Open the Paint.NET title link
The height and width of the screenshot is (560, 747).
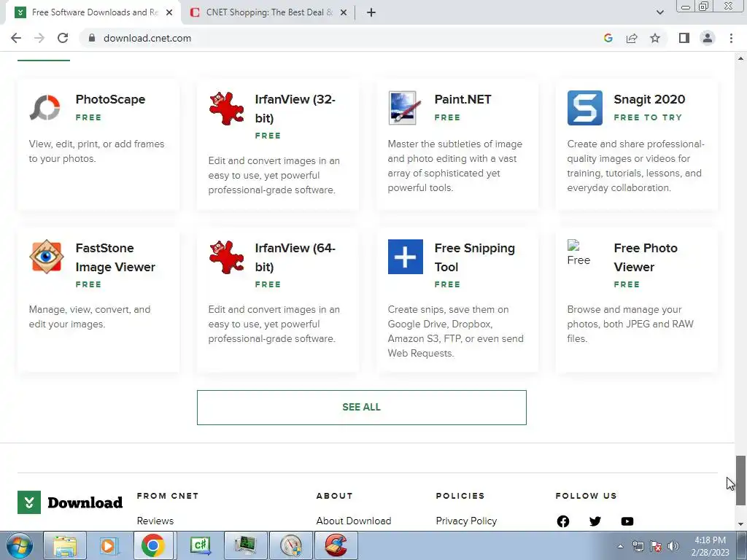[462, 99]
